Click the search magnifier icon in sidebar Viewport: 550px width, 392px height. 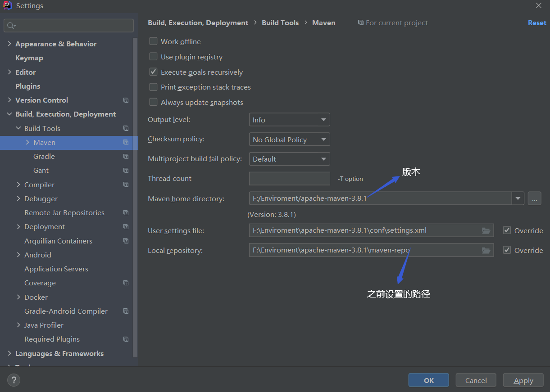11,26
